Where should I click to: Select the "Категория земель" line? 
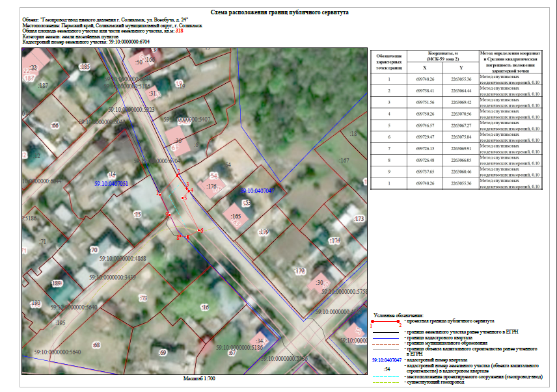[70, 36]
